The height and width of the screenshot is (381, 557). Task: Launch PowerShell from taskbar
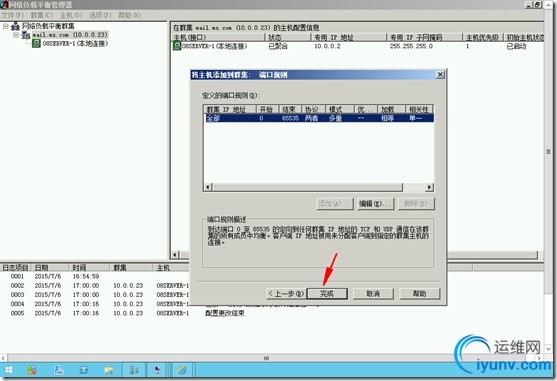click(84, 370)
